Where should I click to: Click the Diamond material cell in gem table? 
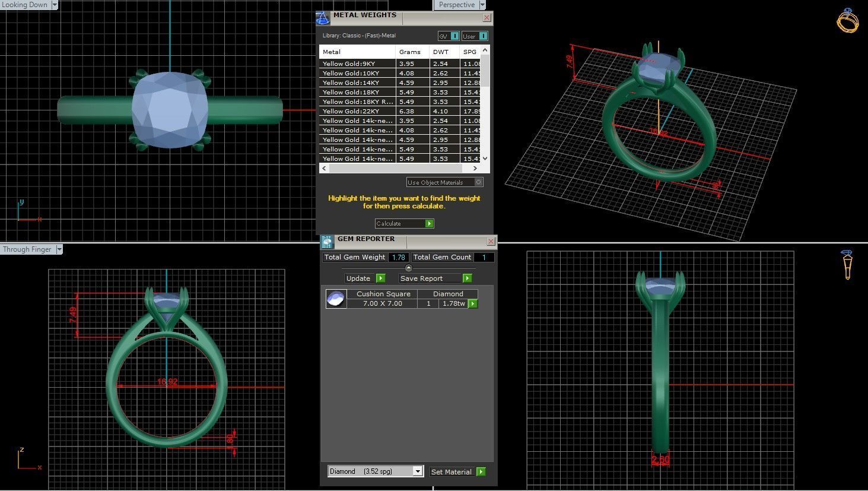[448, 294]
